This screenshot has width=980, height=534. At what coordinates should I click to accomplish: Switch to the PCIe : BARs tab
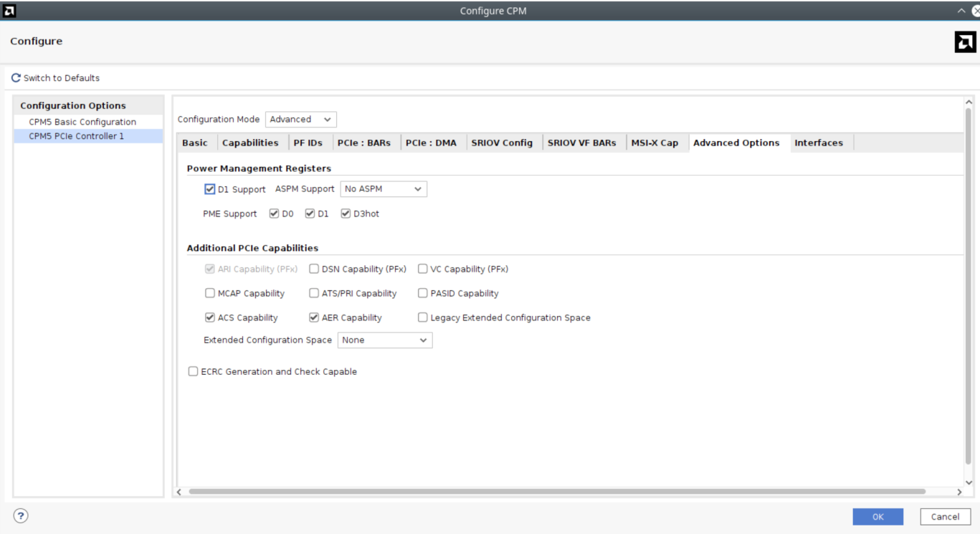[363, 143]
